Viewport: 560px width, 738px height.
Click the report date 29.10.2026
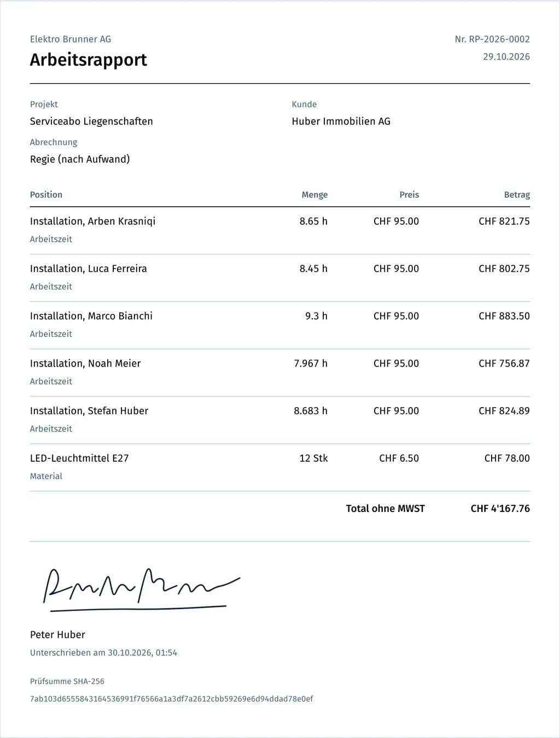coord(506,57)
